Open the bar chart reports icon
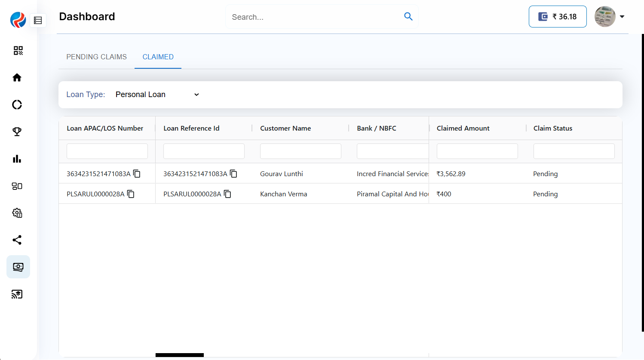644x360 pixels. point(17,159)
